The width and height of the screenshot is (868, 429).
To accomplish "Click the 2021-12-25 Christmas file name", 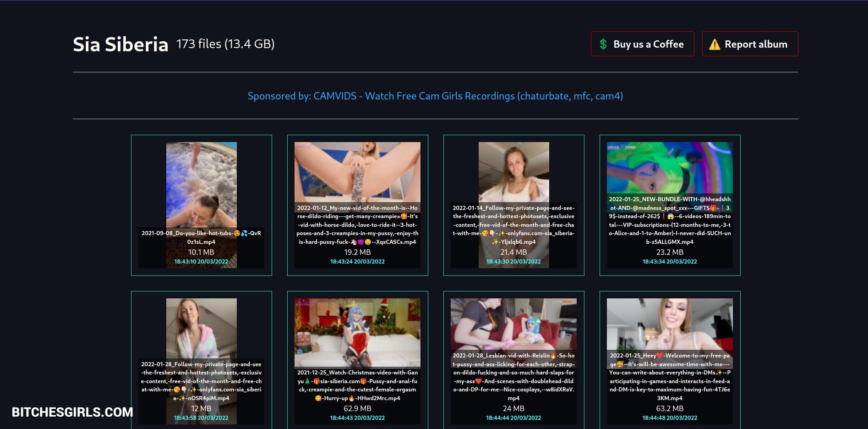I will click(x=357, y=385).
